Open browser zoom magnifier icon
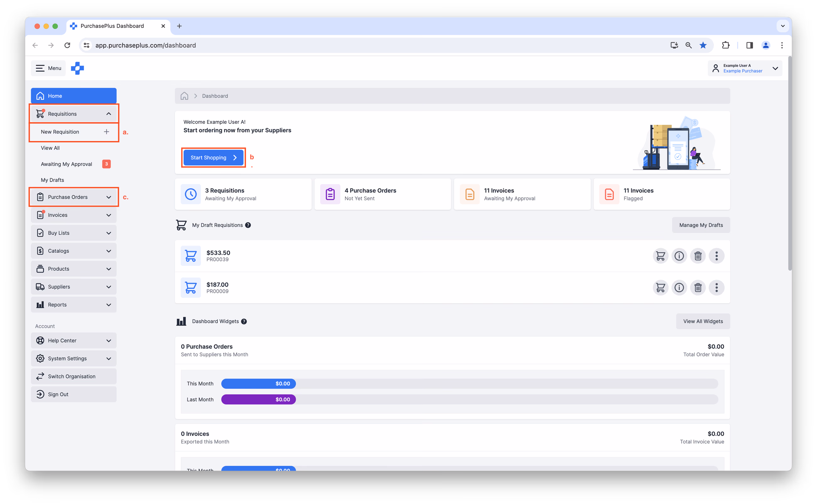This screenshot has width=817, height=504. tap(688, 45)
